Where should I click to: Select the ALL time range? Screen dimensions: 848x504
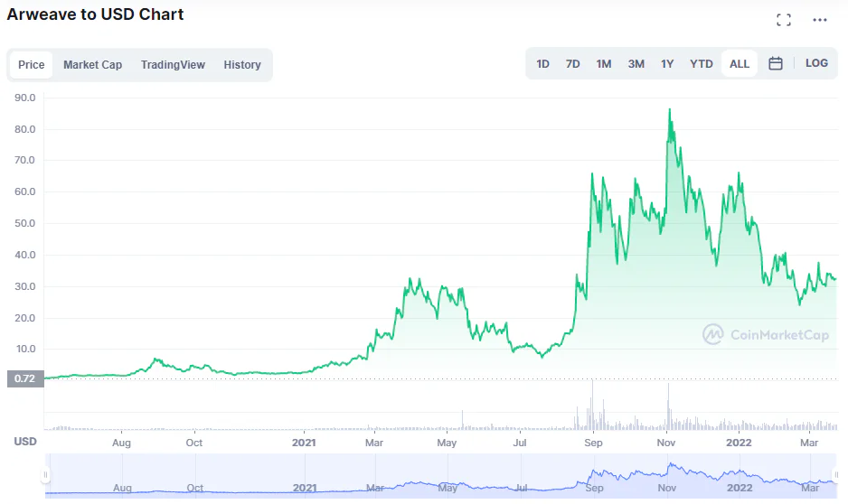[740, 64]
